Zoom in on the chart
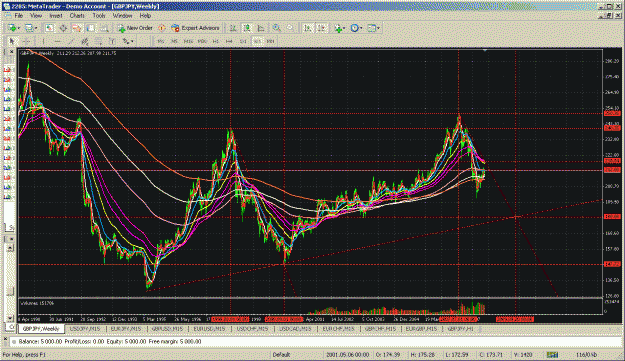The width and height of the screenshot is (625, 361). 276,28
